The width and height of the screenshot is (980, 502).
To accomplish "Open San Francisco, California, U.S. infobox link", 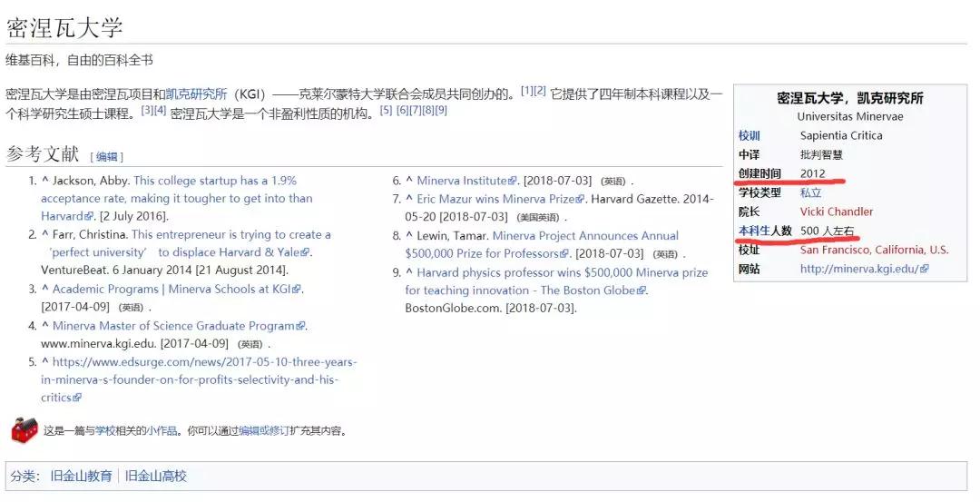I will click(x=874, y=250).
